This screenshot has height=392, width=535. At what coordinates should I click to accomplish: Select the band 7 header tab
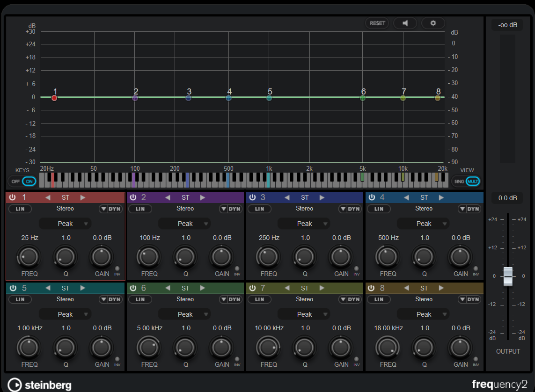coord(305,288)
